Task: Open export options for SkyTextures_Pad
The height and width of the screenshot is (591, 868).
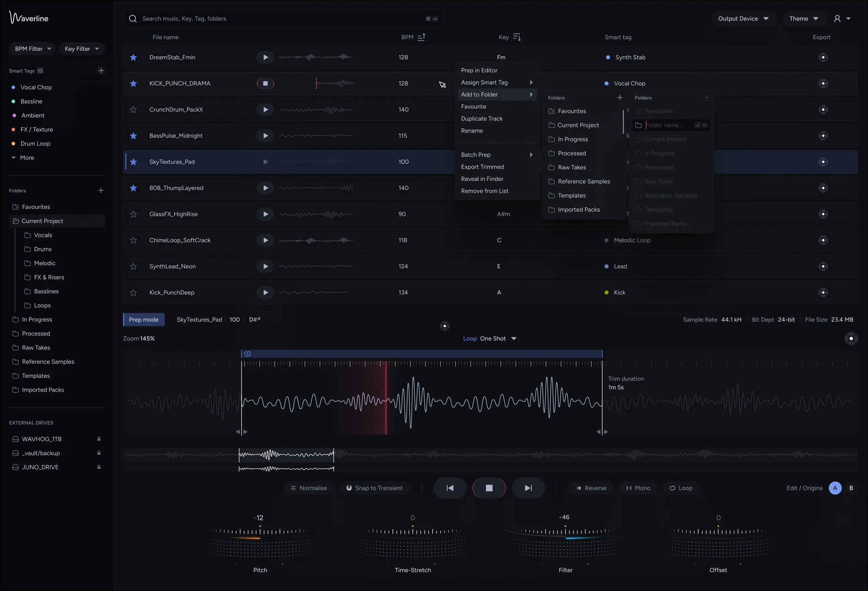Action: [824, 161]
